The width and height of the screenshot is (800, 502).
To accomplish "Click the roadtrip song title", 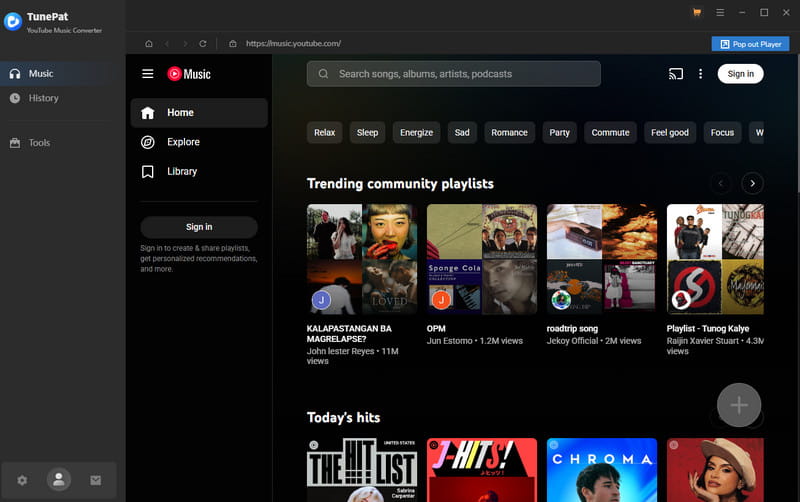I will [572, 329].
